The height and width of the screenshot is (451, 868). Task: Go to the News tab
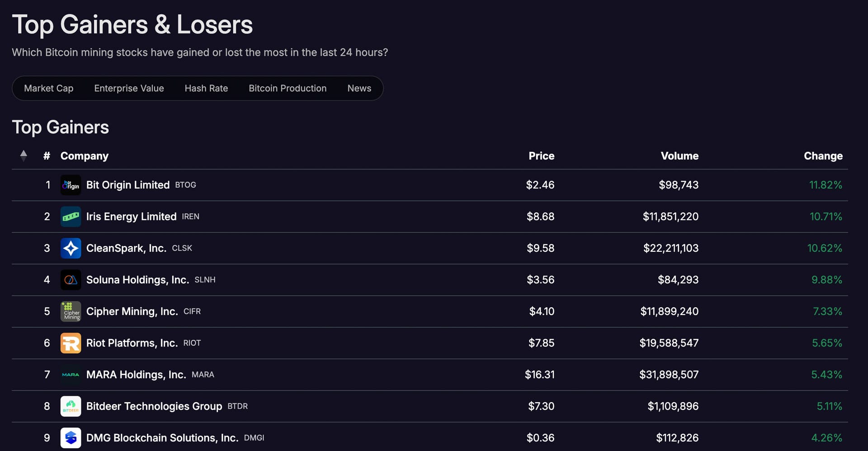tap(359, 88)
